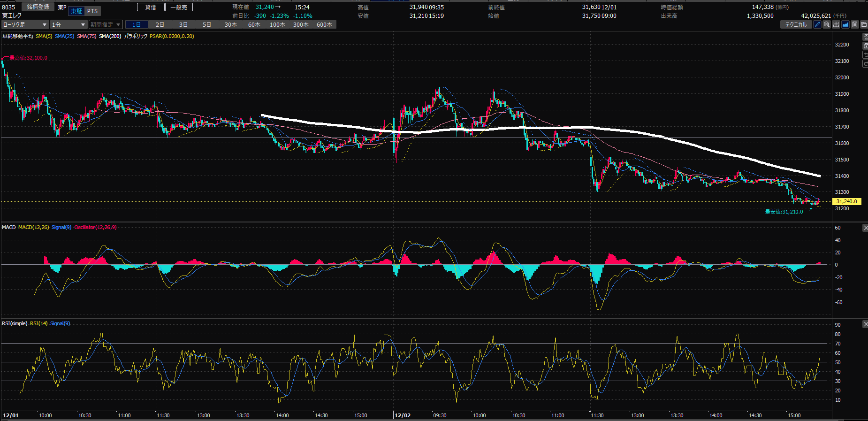The image size is (868, 421).
Task: Open the ローソク足 chart type dropdown
Action: tap(25, 24)
